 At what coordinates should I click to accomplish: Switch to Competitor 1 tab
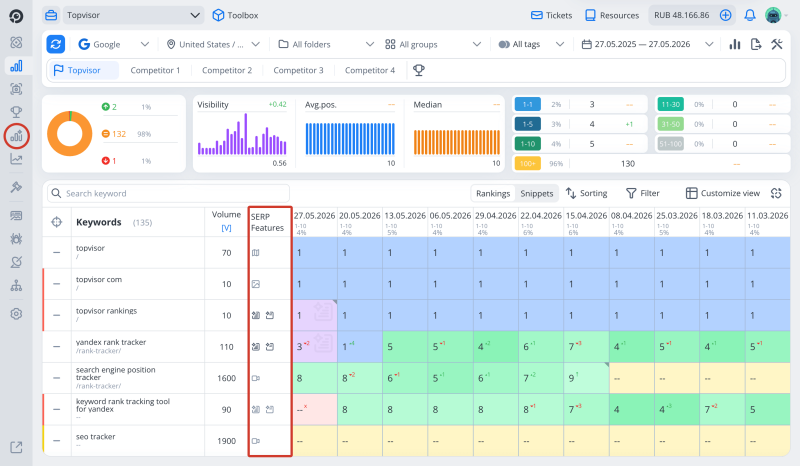(x=155, y=70)
